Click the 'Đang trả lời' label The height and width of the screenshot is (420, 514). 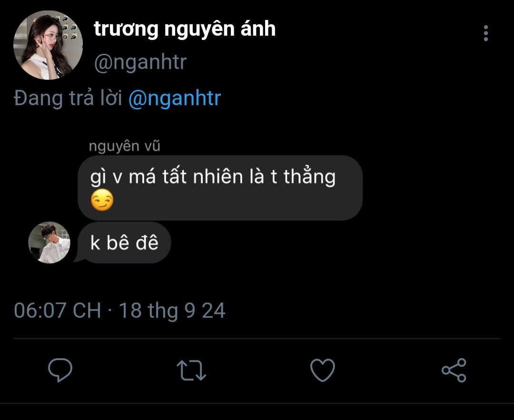[x=69, y=98]
